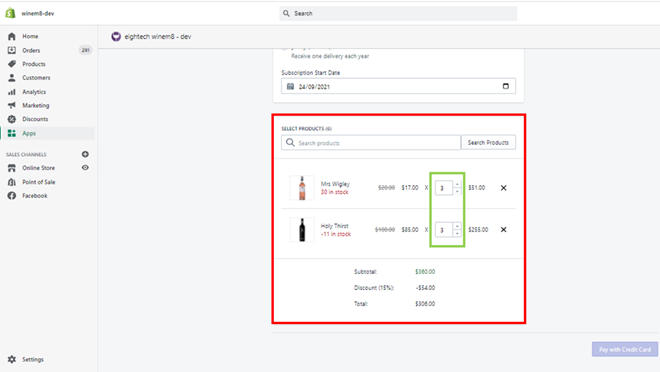Open Settings at sidebar bottom
Screen dimensions: 660x372
click(33, 359)
